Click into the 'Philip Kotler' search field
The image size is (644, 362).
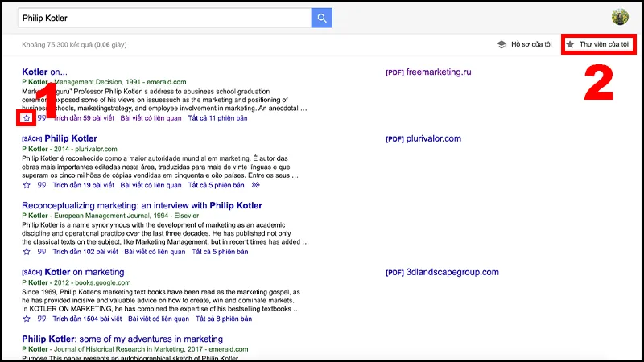pyautogui.click(x=161, y=18)
